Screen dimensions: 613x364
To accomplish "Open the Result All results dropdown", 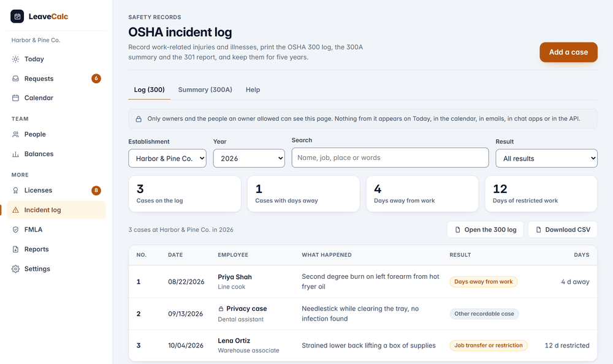I will click(546, 158).
